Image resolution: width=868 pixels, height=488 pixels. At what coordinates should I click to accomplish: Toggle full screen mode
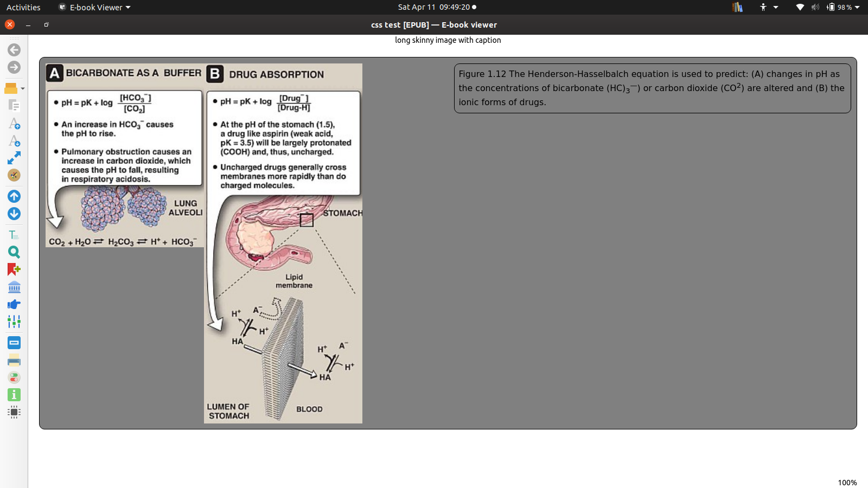click(14, 158)
